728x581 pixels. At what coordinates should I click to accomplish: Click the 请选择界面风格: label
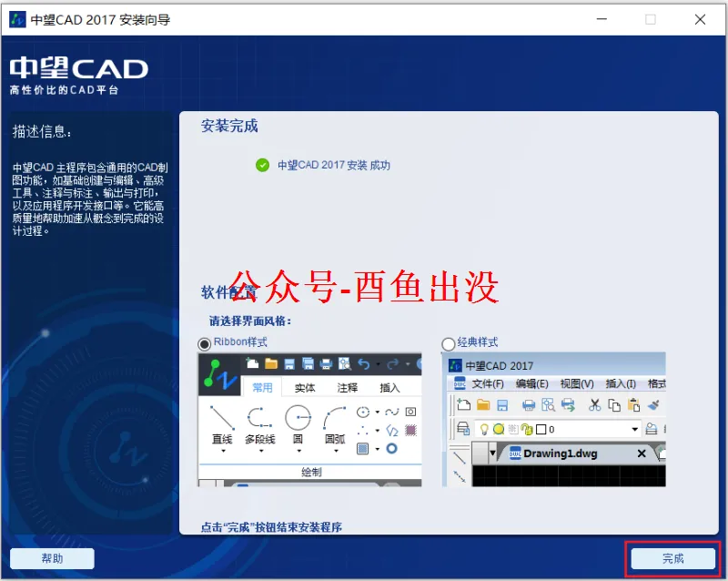[x=249, y=321]
